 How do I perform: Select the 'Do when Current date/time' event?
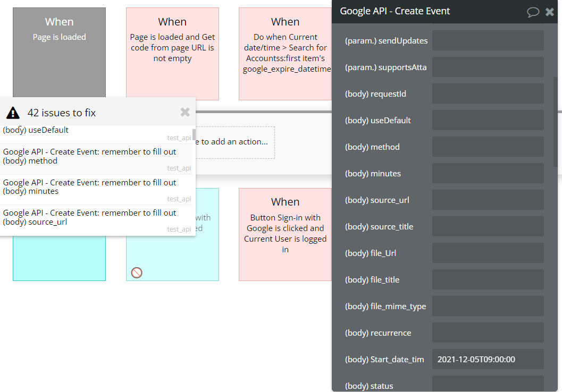286,54
